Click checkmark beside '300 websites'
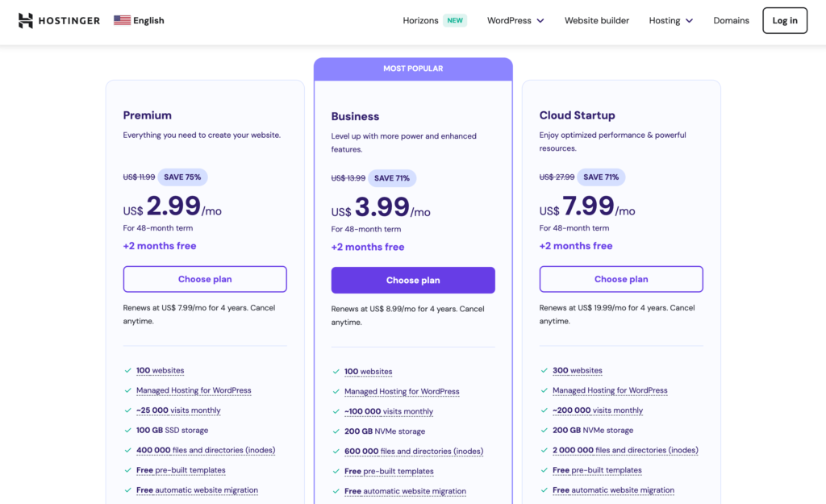 coord(544,370)
